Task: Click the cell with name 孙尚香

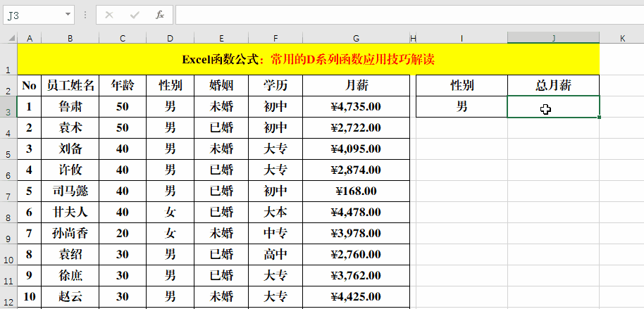Action: point(70,234)
